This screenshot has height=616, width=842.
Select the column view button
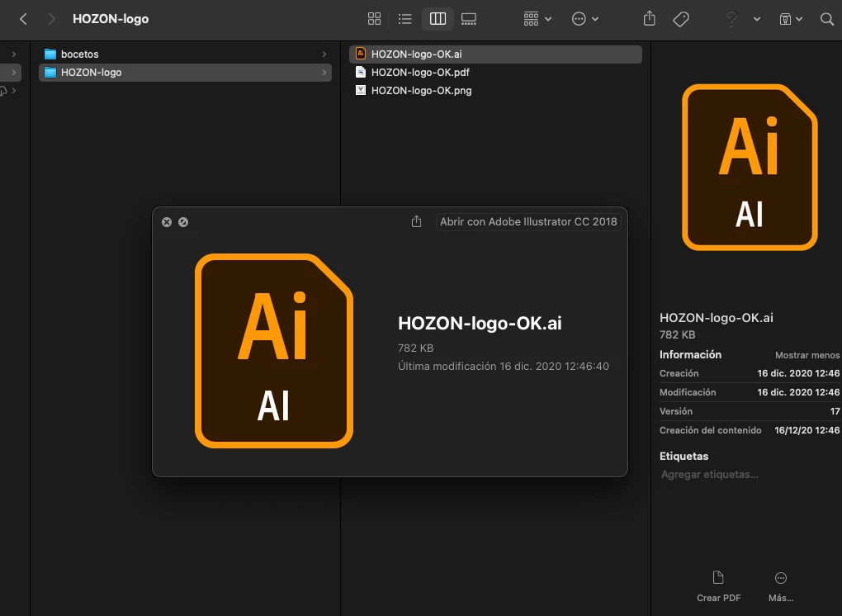438,19
